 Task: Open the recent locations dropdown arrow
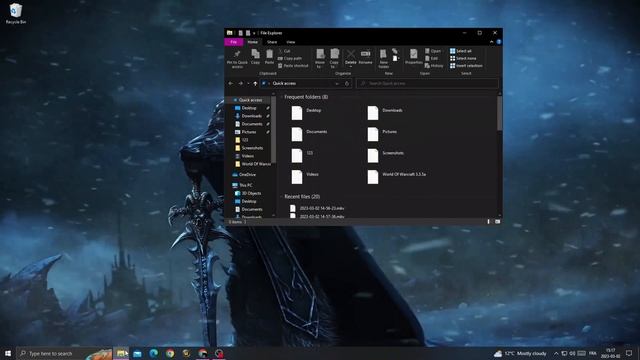coord(248,83)
